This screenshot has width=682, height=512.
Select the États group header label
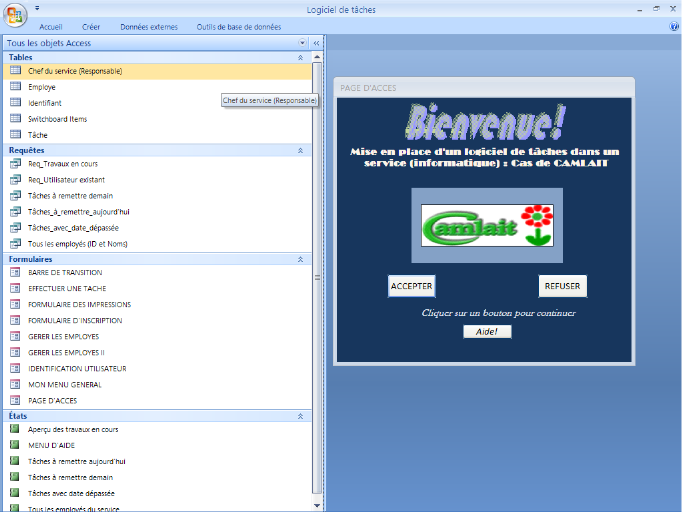pos(18,416)
